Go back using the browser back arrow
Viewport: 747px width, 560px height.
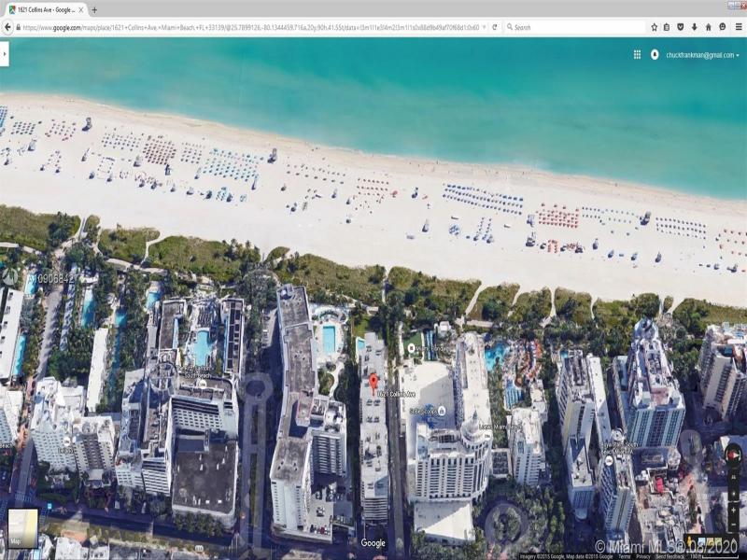(8, 27)
